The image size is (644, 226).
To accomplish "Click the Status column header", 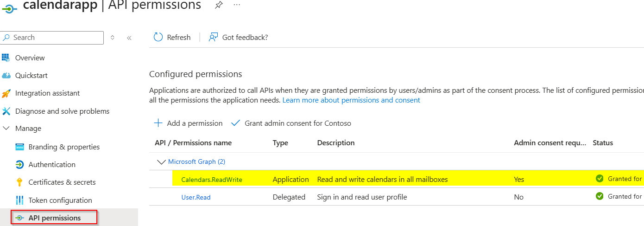I will tap(603, 143).
